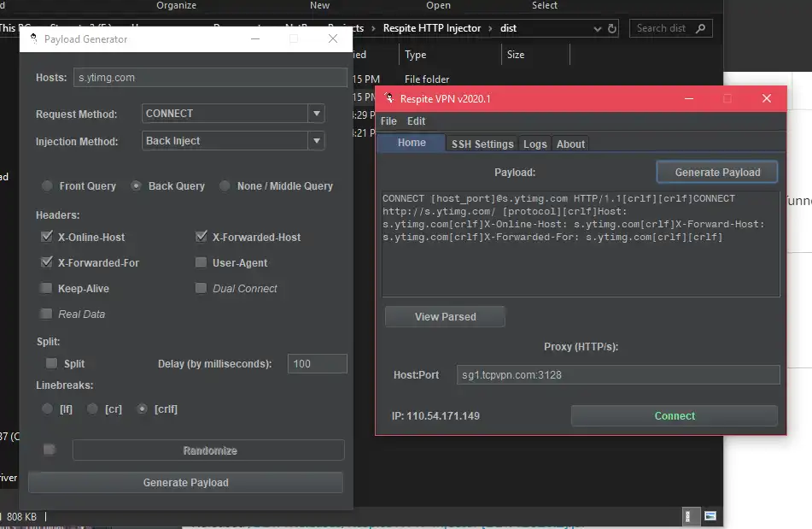The height and width of the screenshot is (529, 812).
Task: Click the Type column header in Explorer
Action: [450, 55]
